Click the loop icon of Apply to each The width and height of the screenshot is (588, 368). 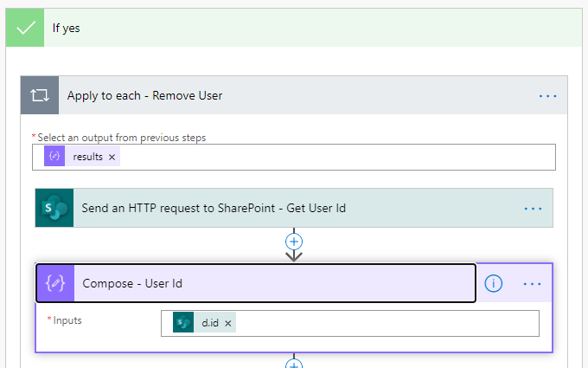tap(40, 95)
